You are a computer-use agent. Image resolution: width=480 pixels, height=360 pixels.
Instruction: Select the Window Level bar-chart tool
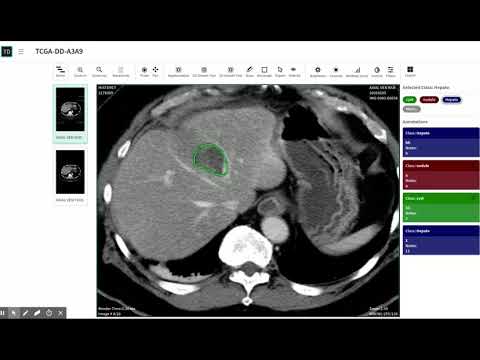(x=357, y=72)
